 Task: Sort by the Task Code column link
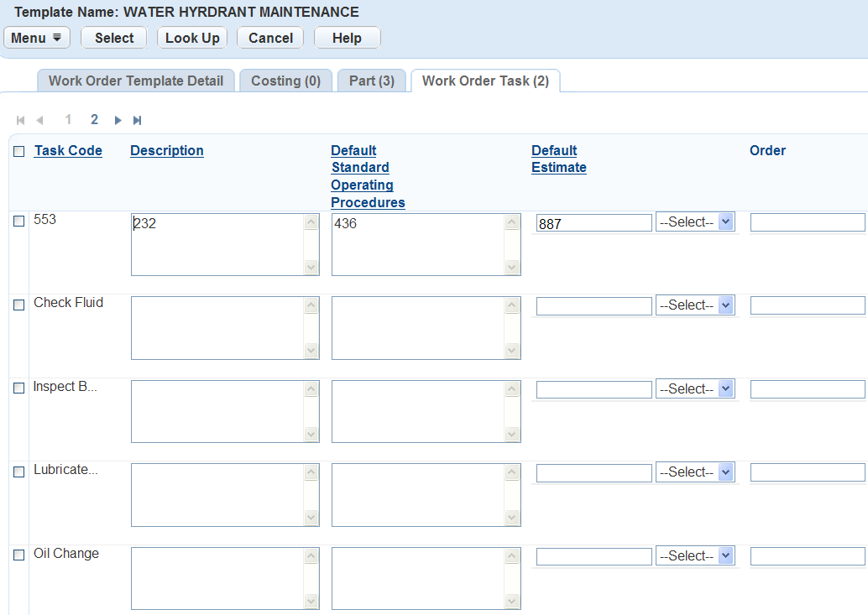click(68, 151)
